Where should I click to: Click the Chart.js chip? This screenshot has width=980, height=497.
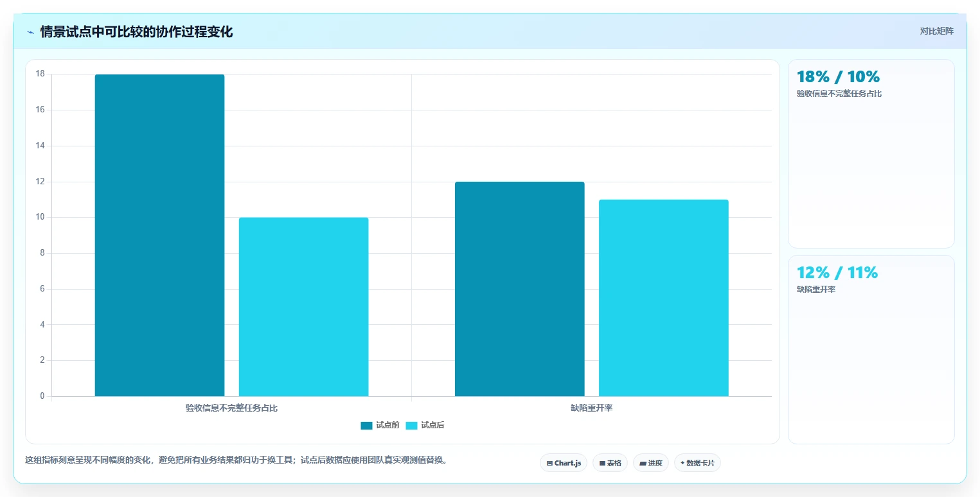564,463
